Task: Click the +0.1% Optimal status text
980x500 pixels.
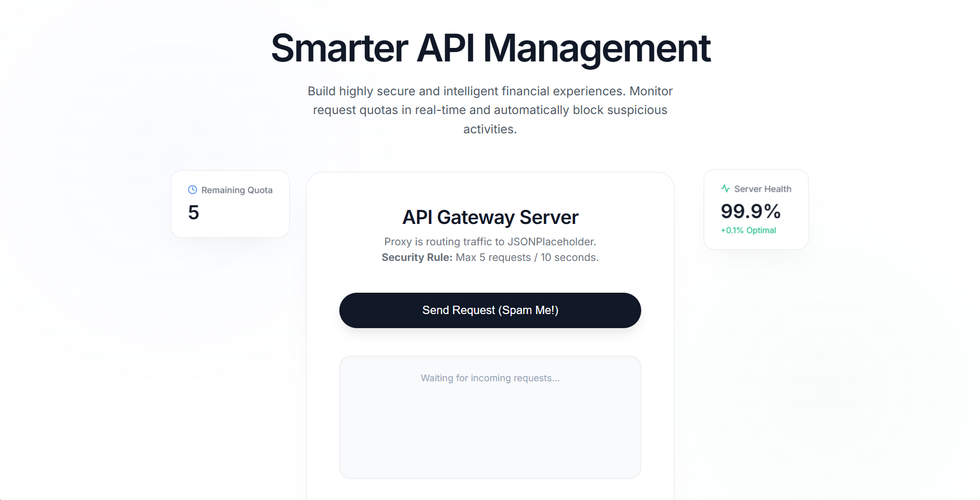Action: [748, 230]
